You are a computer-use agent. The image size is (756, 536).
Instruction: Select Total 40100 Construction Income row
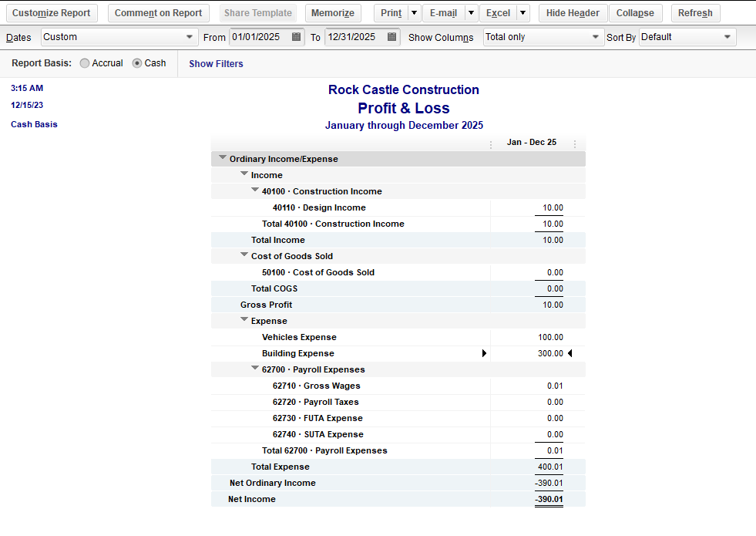click(x=398, y=224)
